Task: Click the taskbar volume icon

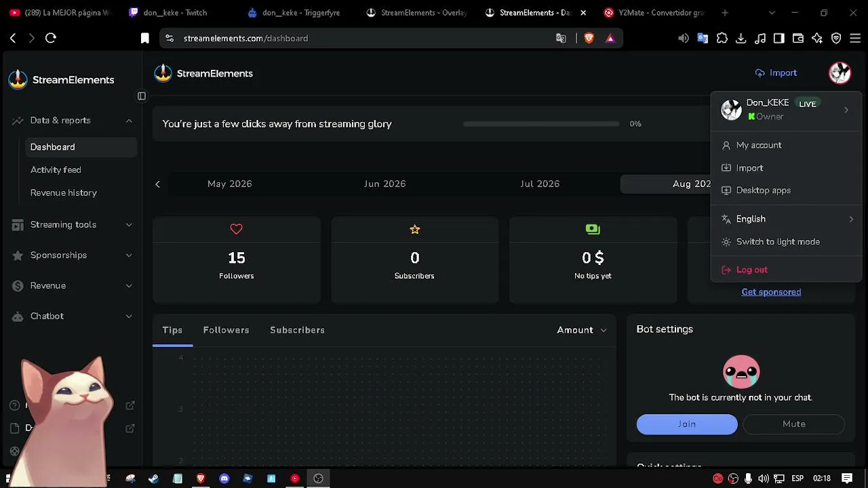Action: click(764, 479)
